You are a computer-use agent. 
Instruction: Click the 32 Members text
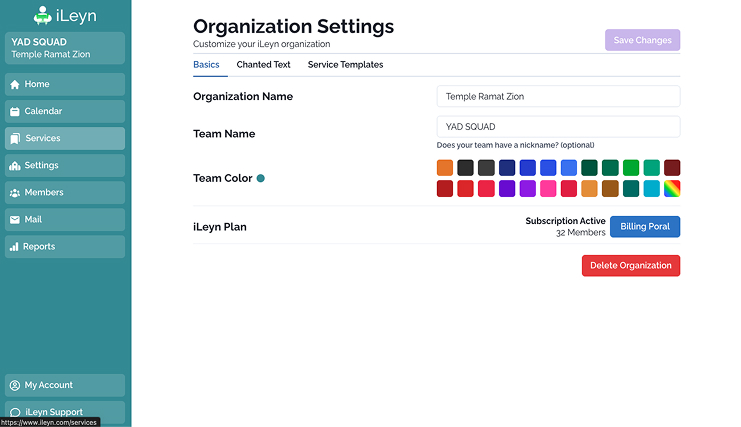click(x=580, y=232)
